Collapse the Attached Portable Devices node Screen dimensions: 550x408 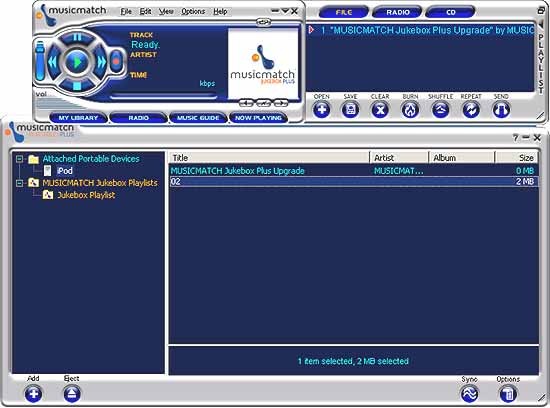[x=20, y=159]
